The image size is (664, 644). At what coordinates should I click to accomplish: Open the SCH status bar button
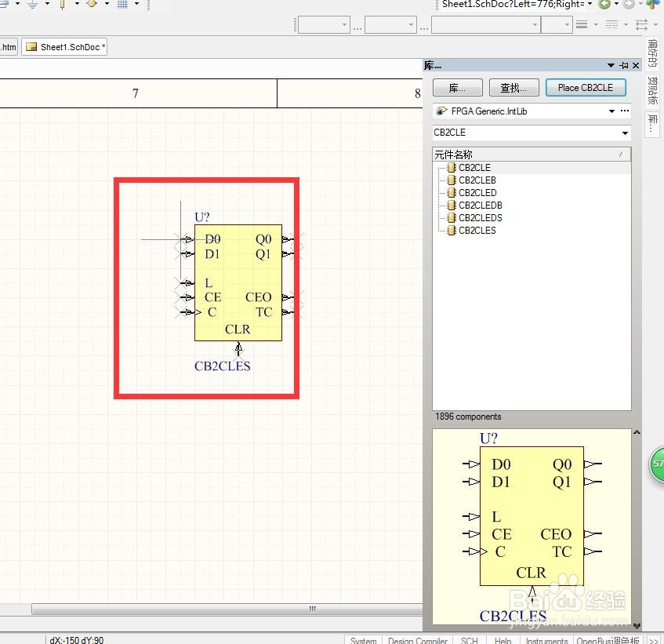point(470,640)
